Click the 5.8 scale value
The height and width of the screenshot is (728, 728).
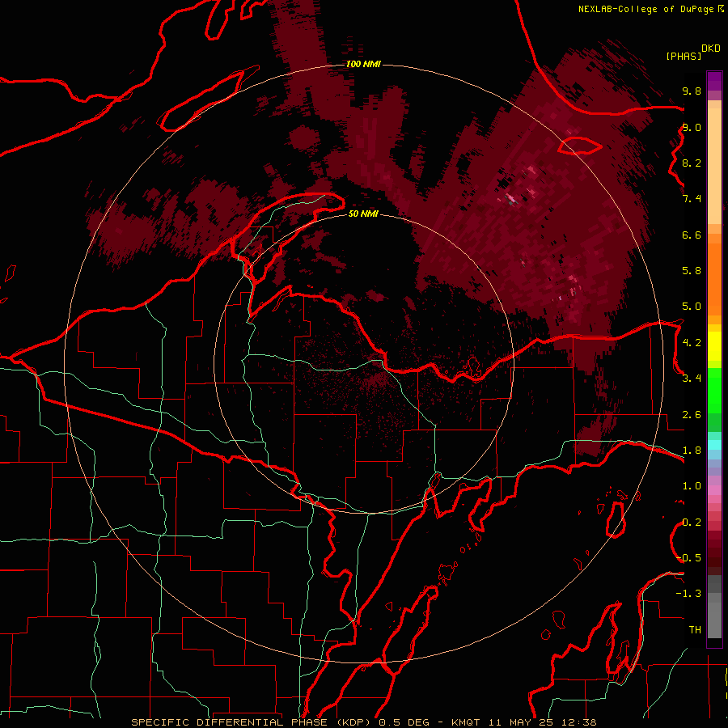point(692,271)
